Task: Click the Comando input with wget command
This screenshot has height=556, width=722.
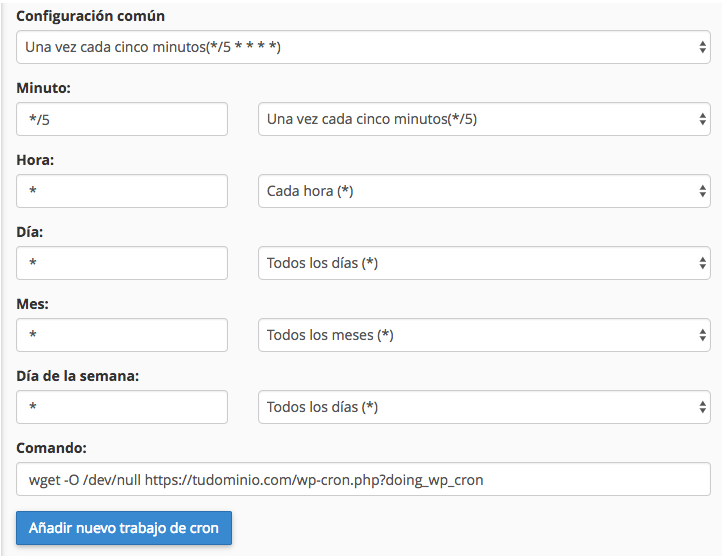Action: [x=363, y=479]
